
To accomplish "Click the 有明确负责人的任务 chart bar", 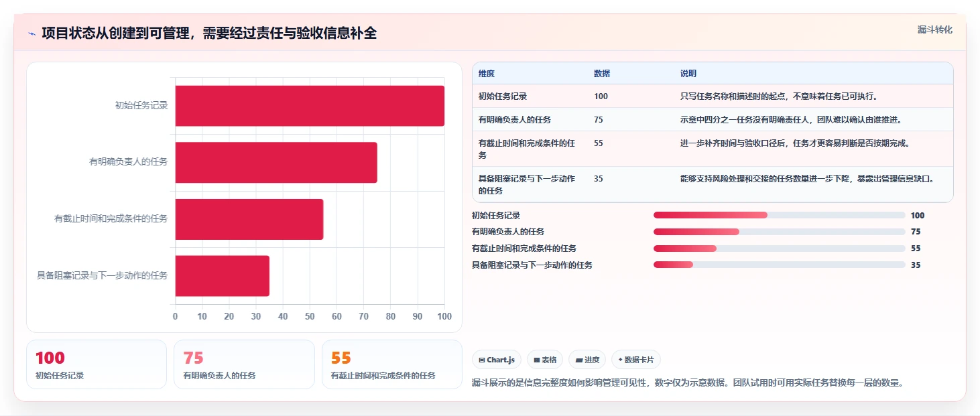I will tap(276, 162).
